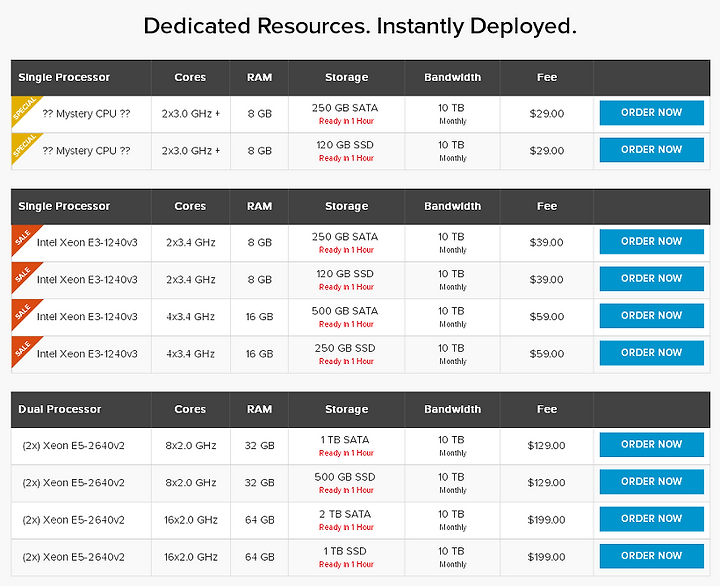Click '8x2.0 GHz' in the 500 GB SSD row
Image resolution: width=720 pixels, height=586 pixels.
pos(191,483)
